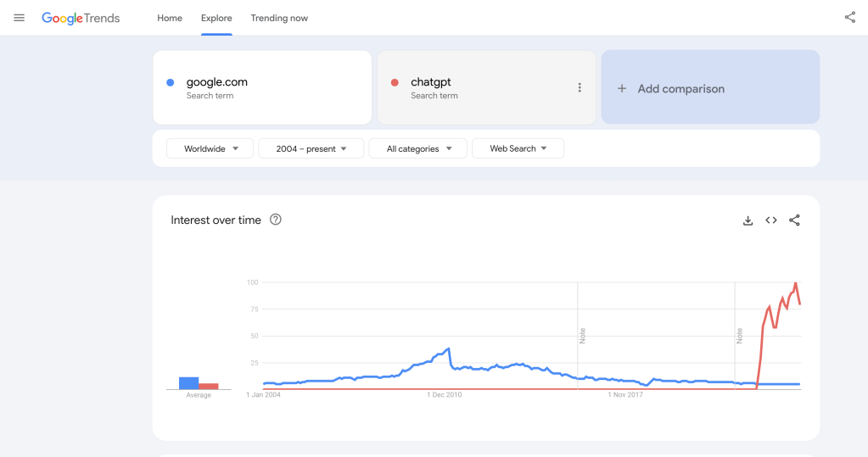The width and height of the screenshot is (868, 457).
Task: Click the second Note marker near 2022
Action: click(740, 335)
